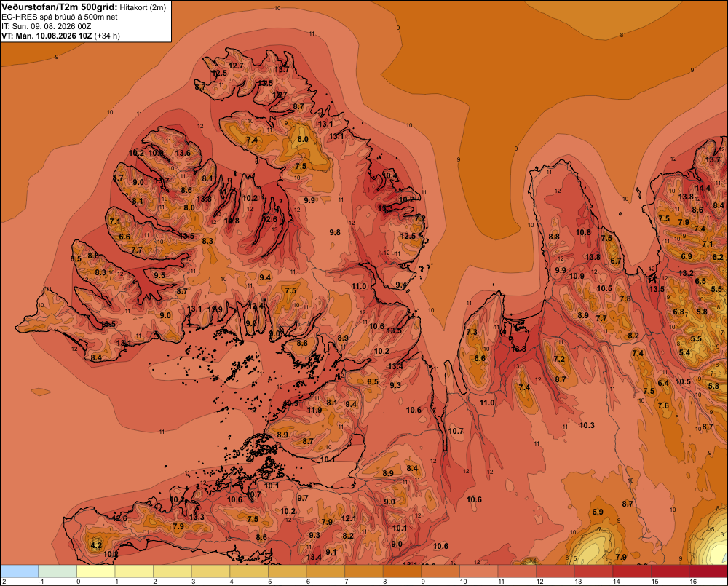The width and height of the screenshot is (728, 586).
Task: Click the 4.2 temperature value on the map
Action: [96, 545]
